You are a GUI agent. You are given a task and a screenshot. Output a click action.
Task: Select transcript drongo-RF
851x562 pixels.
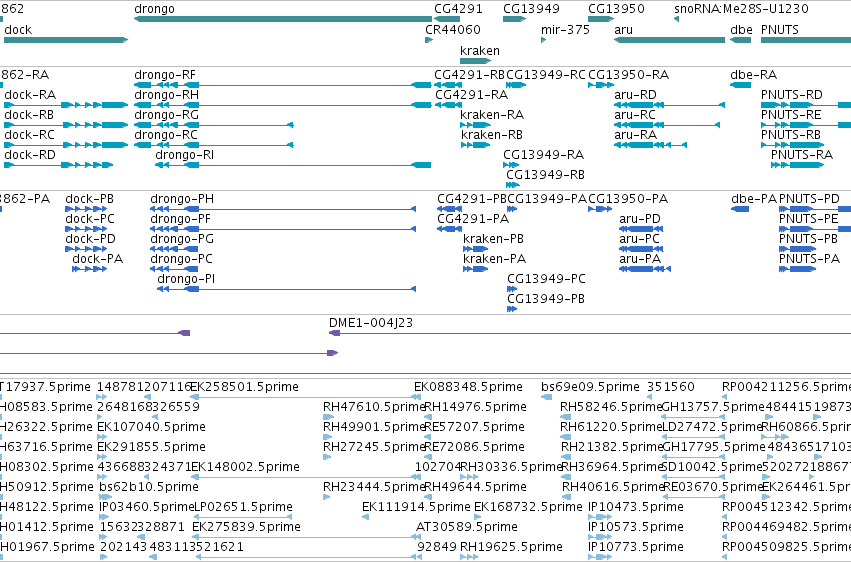[x=283, y=85]
